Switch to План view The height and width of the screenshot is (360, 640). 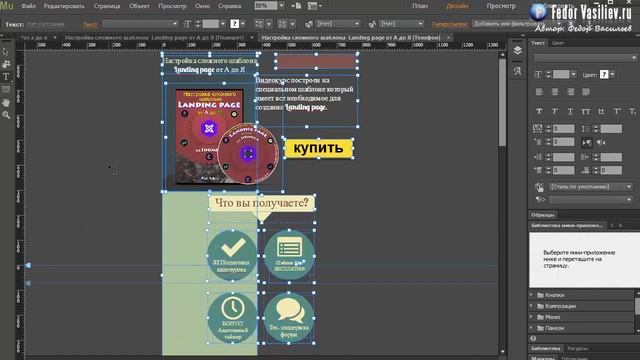coord(420,6)
